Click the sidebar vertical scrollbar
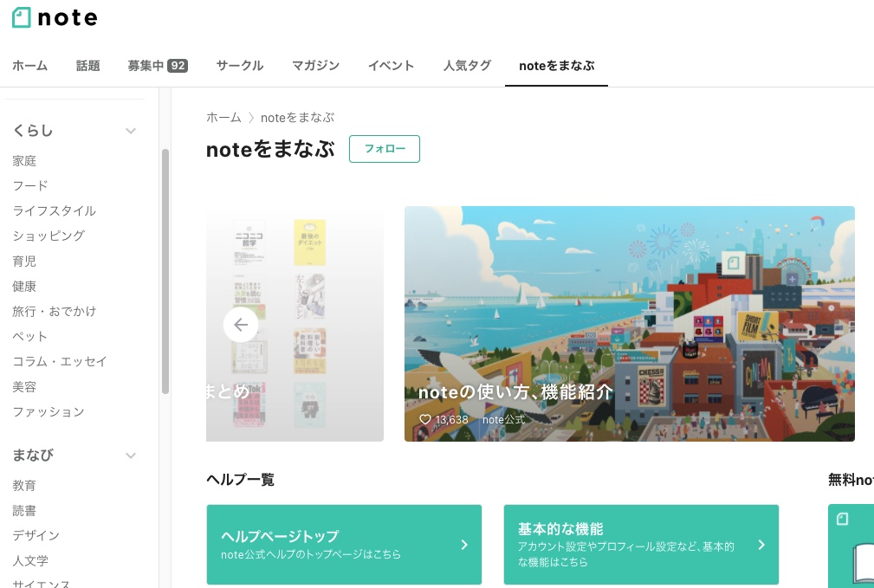874x588 pixels. (165, 271)
